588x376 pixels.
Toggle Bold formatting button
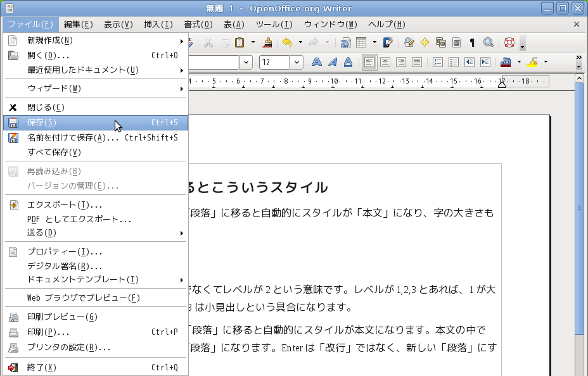click(316, 62)
